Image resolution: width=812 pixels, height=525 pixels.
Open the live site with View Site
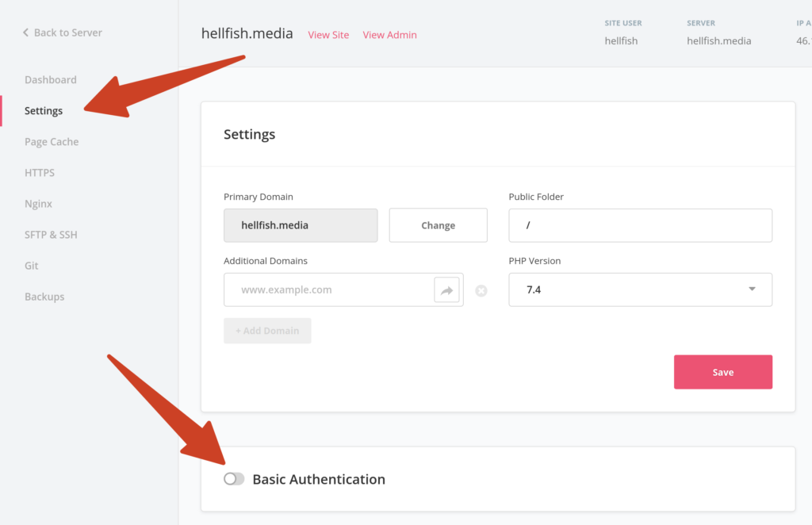328,34
